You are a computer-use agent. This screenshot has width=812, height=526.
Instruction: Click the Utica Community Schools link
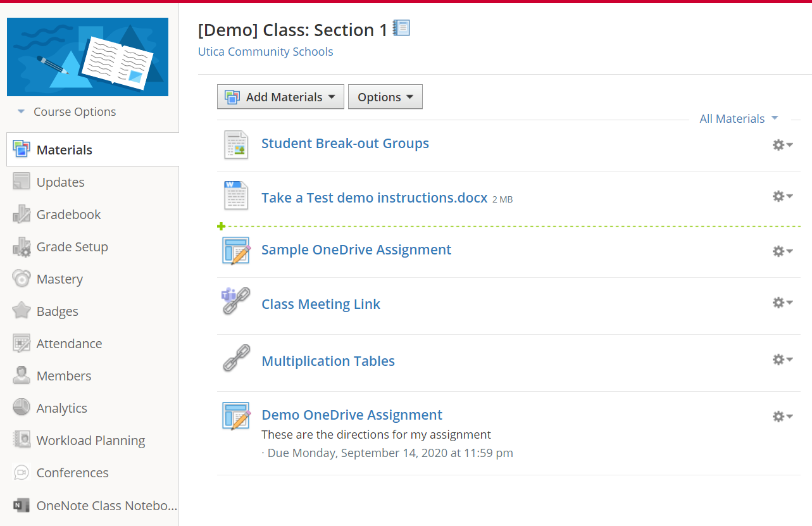pos(265,52)
